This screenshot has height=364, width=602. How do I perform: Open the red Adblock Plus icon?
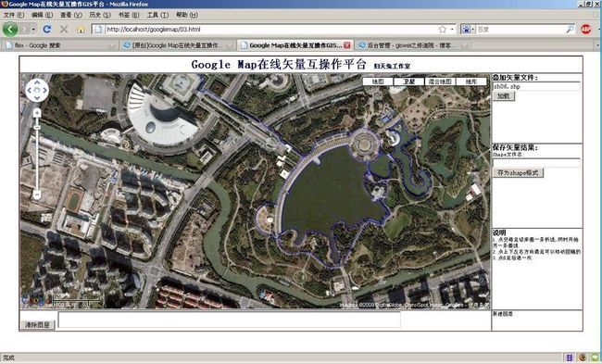tap(586, 30)
